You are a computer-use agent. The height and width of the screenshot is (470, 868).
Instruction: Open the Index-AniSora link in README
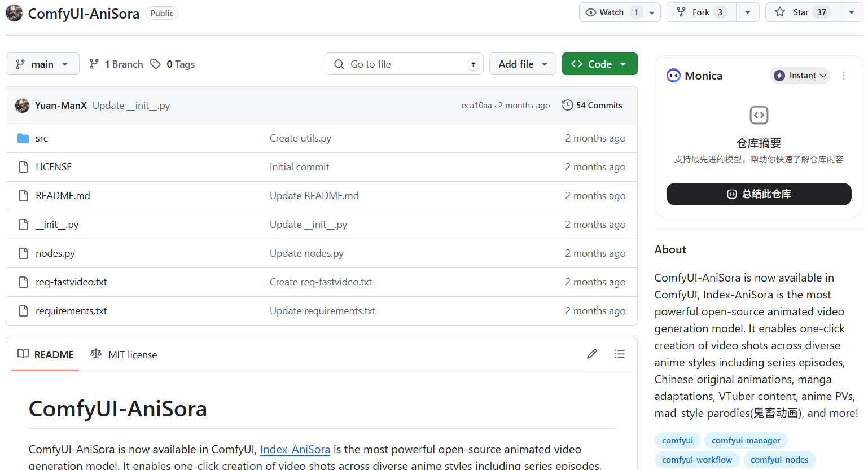point(295,449)
